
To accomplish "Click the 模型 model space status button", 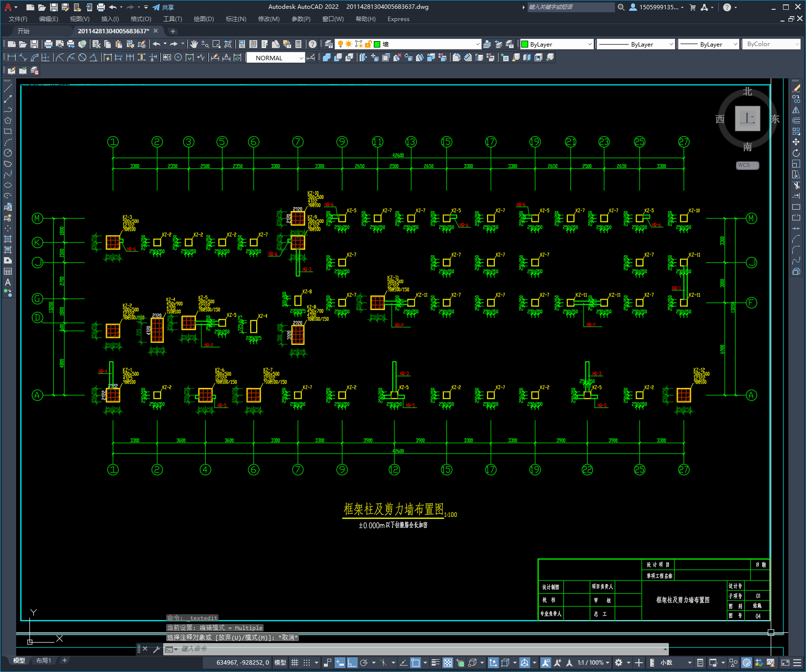I will 280,663.
